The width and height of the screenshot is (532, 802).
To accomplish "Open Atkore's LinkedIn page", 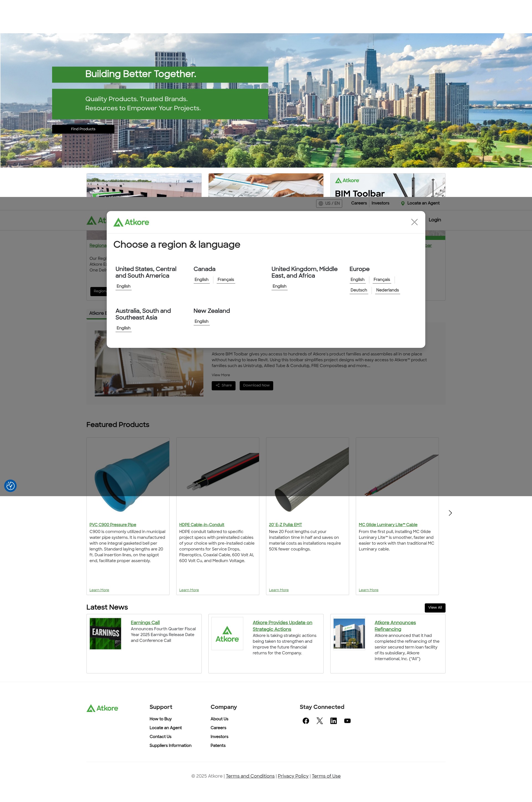I will pos(334,721).
